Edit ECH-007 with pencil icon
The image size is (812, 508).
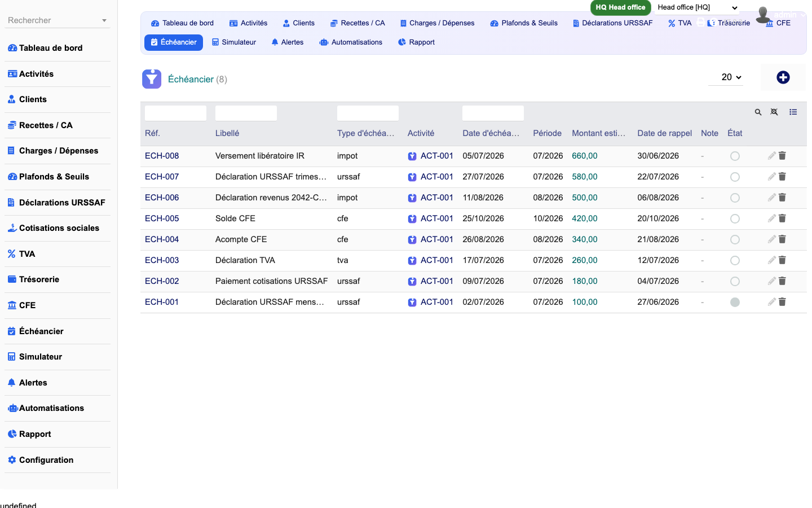[x=771, y=177]
